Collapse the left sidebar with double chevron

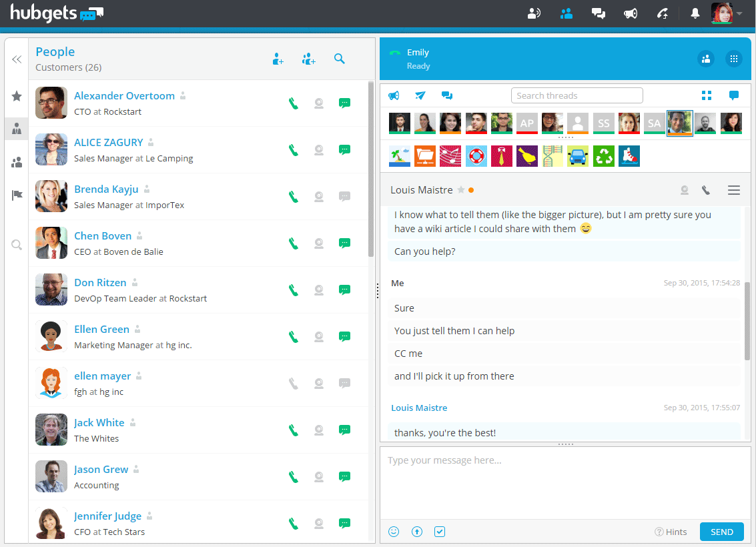pyautogui.click(x=17, y=59)
